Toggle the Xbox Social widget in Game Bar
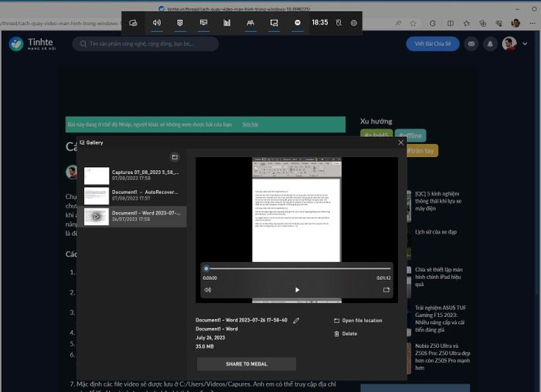Image resolution: width=541 pixels, height=392 pixels. coord(250,22)
